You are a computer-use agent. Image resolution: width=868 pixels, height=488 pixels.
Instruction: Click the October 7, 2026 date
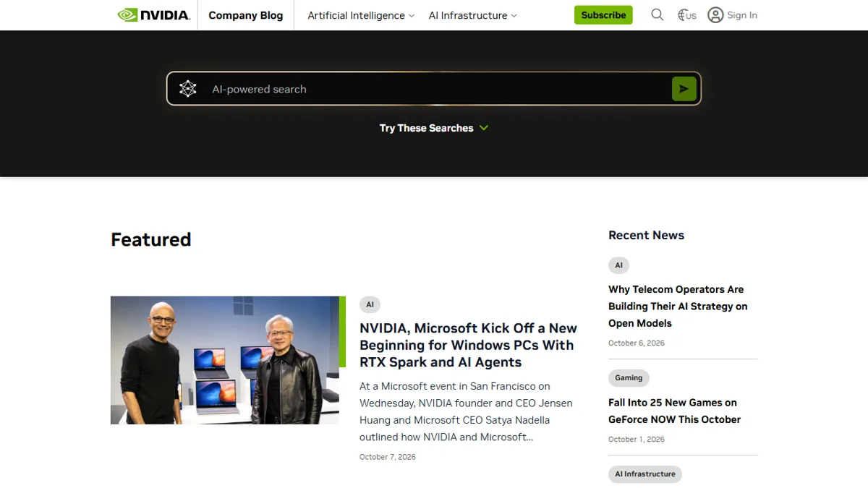(x=388, y=457)
